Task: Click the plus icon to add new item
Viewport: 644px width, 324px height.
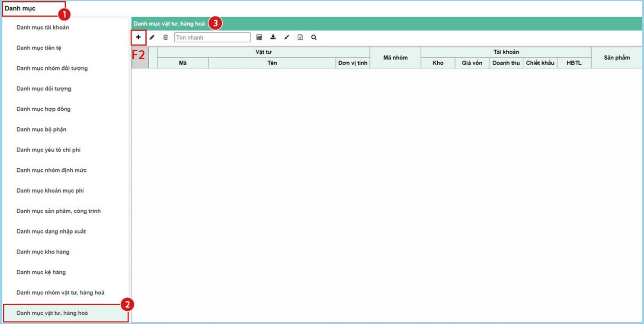Action: (x=138, y=38)
